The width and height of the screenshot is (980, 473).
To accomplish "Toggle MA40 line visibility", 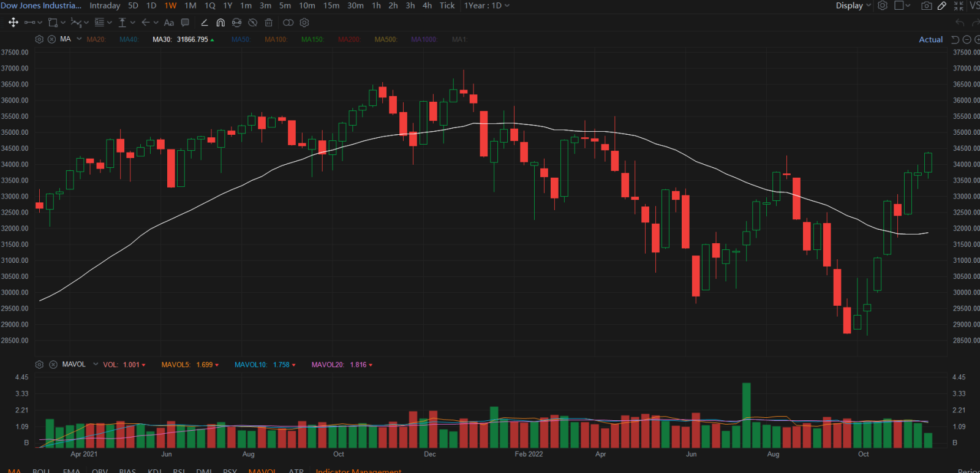I will 129,39.
